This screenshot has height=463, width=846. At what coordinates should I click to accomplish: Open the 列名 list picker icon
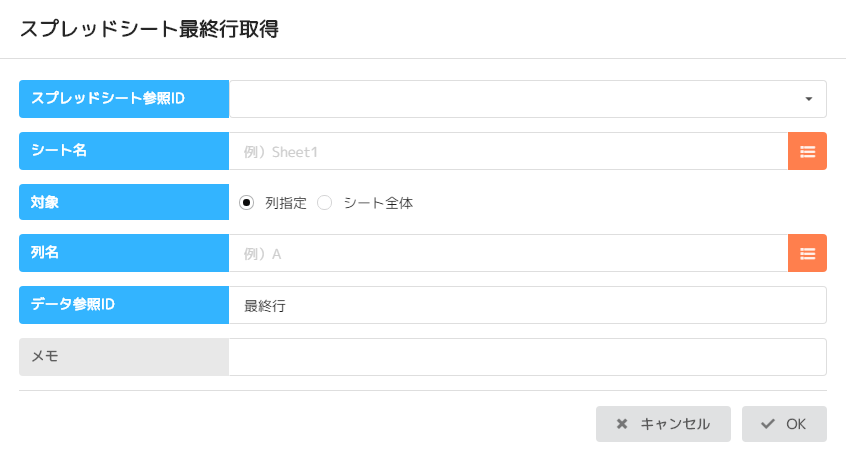(x=807, y=253)
